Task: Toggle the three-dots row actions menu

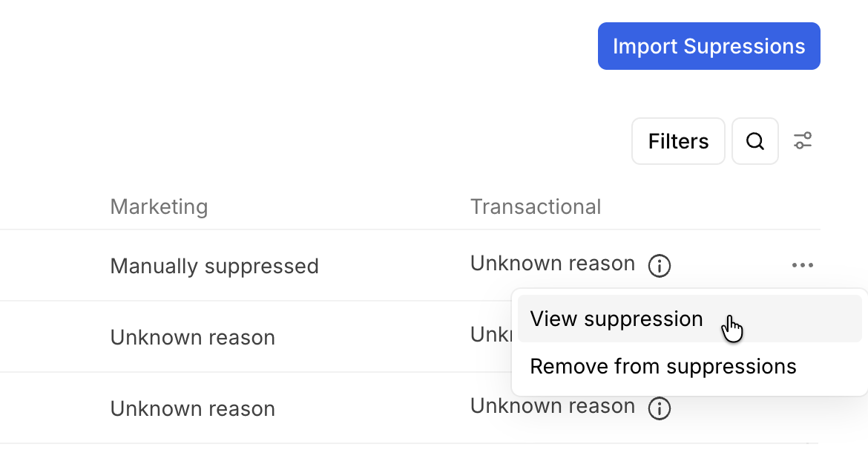Action: [803, 265]
